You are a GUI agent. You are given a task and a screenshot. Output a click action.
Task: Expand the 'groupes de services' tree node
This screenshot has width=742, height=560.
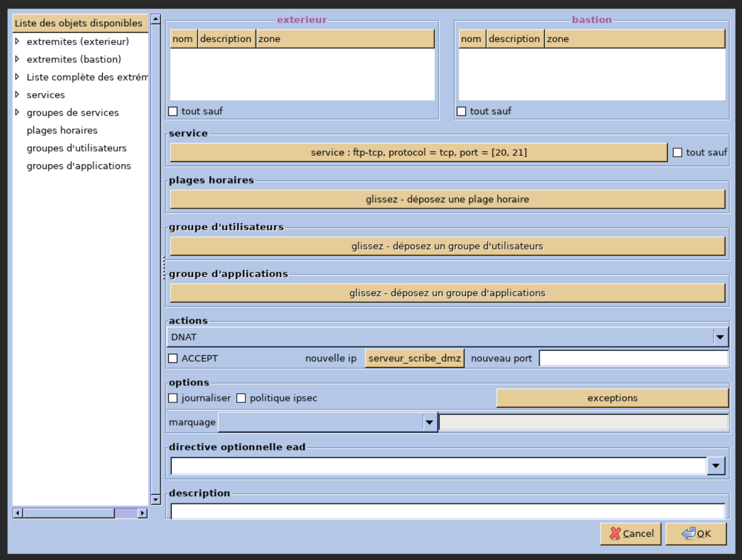tap(17, 113)
